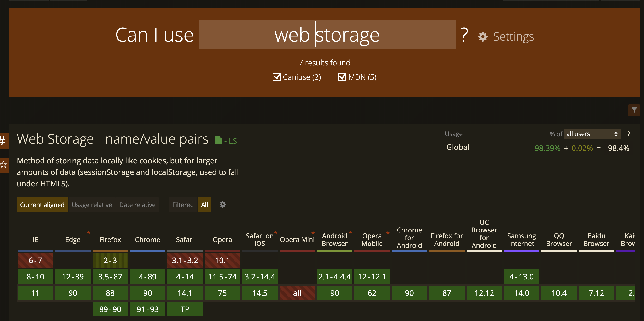Open the LS spec document icon
Image resolution: width=644 pixels, height=321 pixels.
(218, 140)
